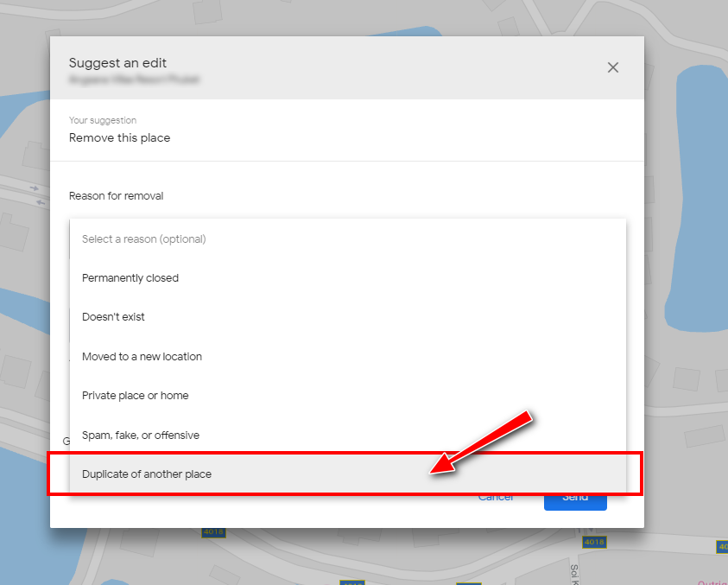The height and width of the screenshot is (585, 728).
Task: Click the 'Reason for removal' label
Action: (x=116, y=196)
